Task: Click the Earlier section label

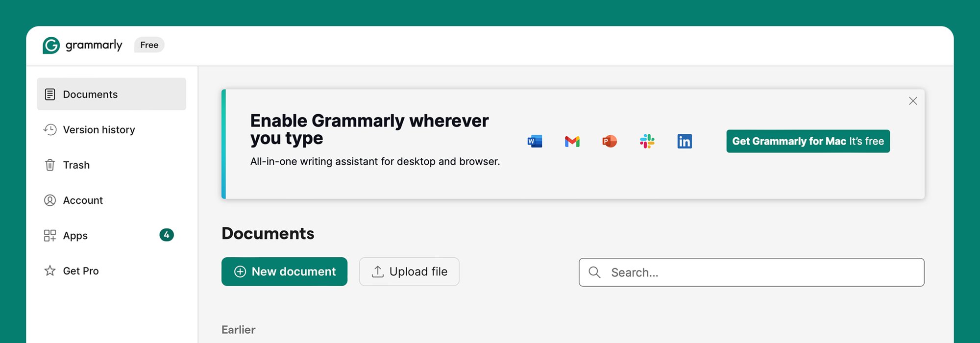Action: pyautogui.click(x=239, y=330)
